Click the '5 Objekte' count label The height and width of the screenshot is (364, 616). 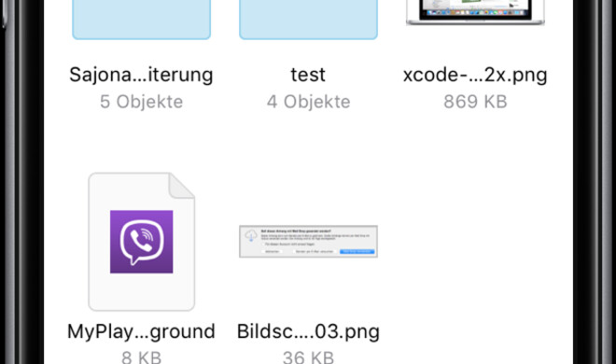[x=142, y=102]
